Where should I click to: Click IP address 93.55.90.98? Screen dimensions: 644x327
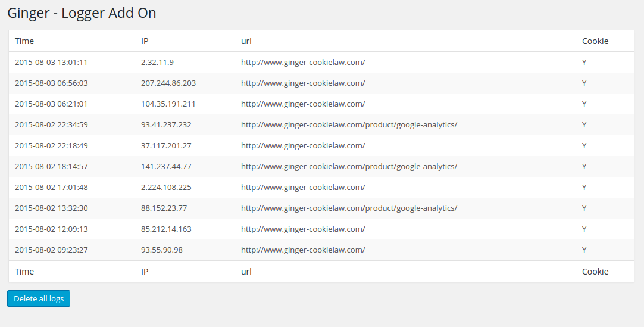point(162,250)
